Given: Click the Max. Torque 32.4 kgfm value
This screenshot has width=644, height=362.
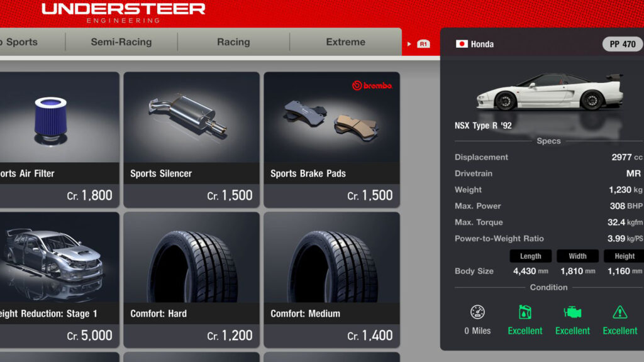Looking at the screenshot, I should (625, 222).
